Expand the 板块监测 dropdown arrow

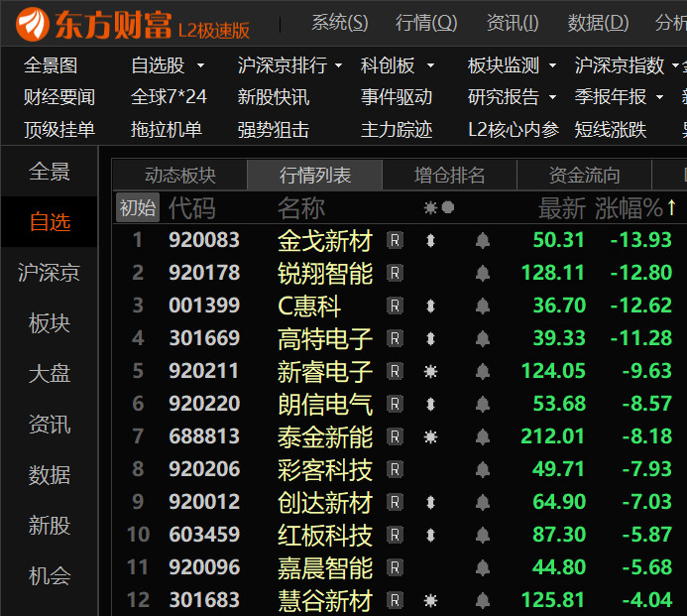552,65
